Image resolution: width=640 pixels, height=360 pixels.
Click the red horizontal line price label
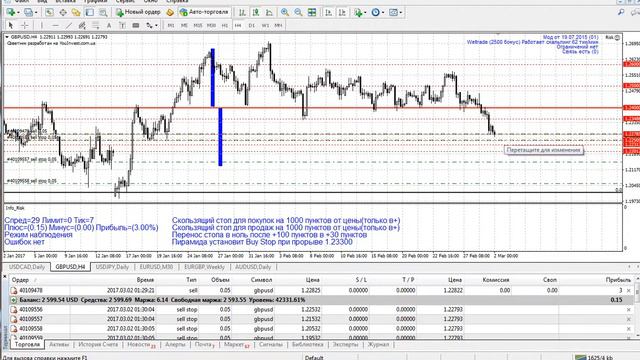point(631,108)
